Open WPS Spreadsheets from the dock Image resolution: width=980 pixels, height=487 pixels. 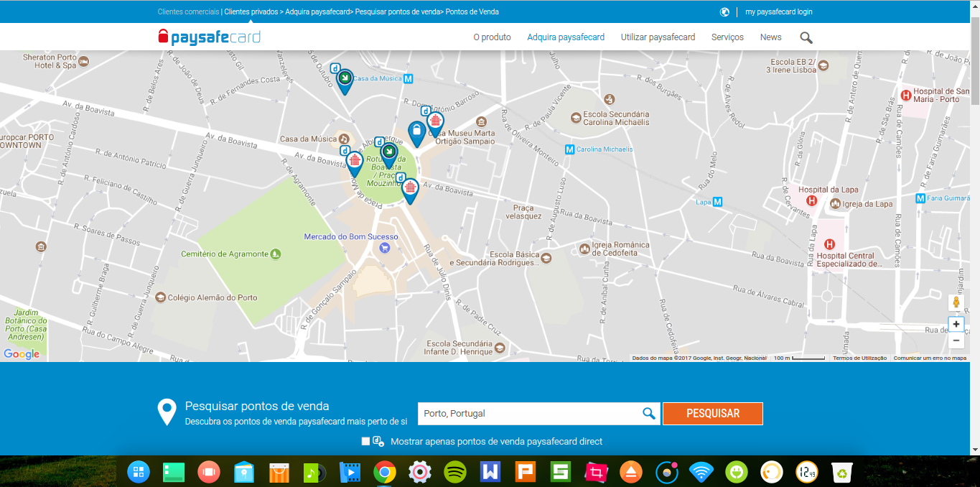(561, 472)
